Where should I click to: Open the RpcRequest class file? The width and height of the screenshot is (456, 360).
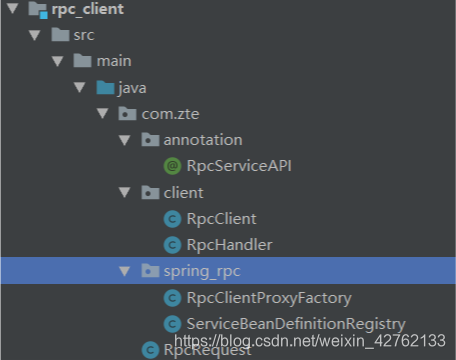208,350
